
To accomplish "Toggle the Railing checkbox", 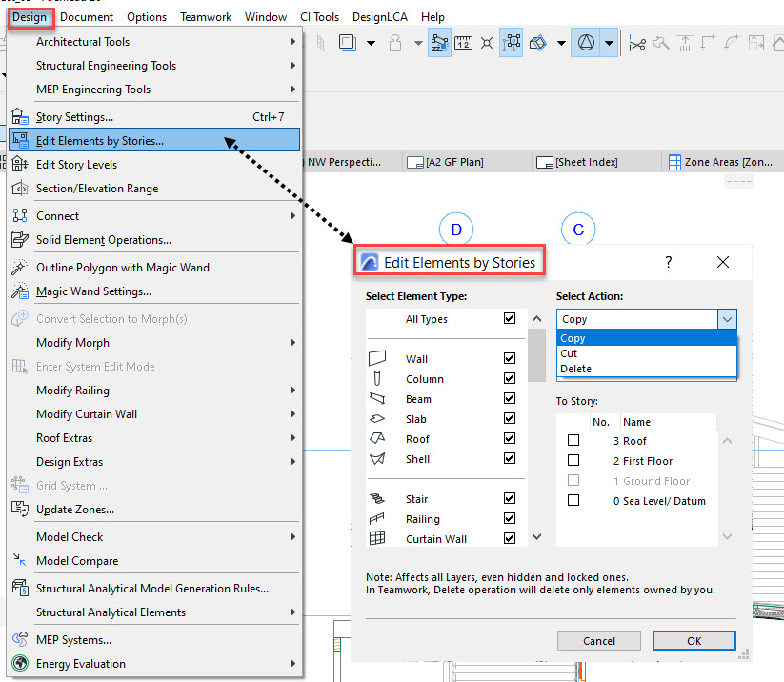I will 510,518.
